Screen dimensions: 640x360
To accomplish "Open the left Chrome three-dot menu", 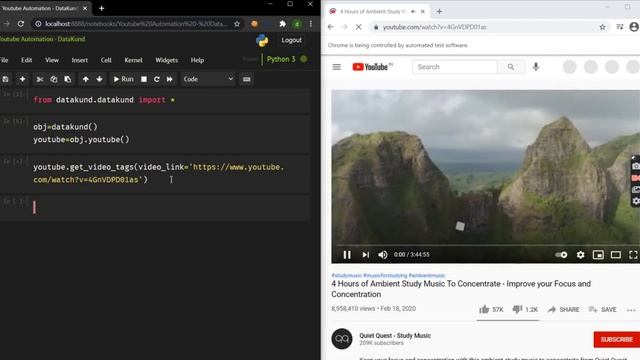I will pos(311,24).
